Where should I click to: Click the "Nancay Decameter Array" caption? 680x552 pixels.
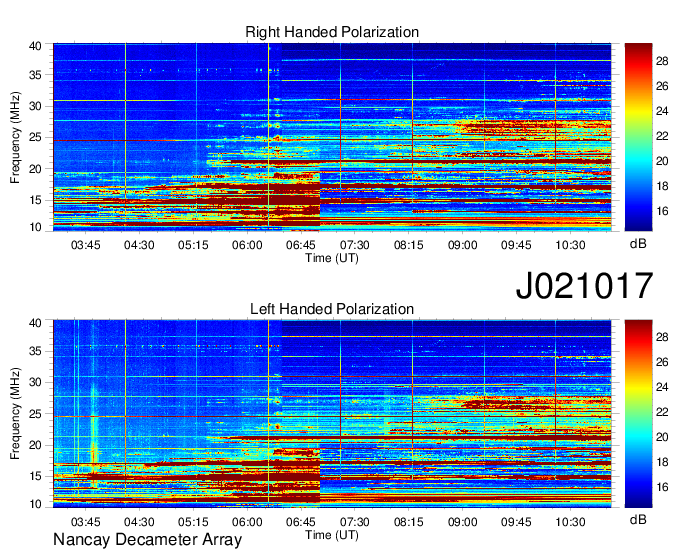click(x=147, y=540)
